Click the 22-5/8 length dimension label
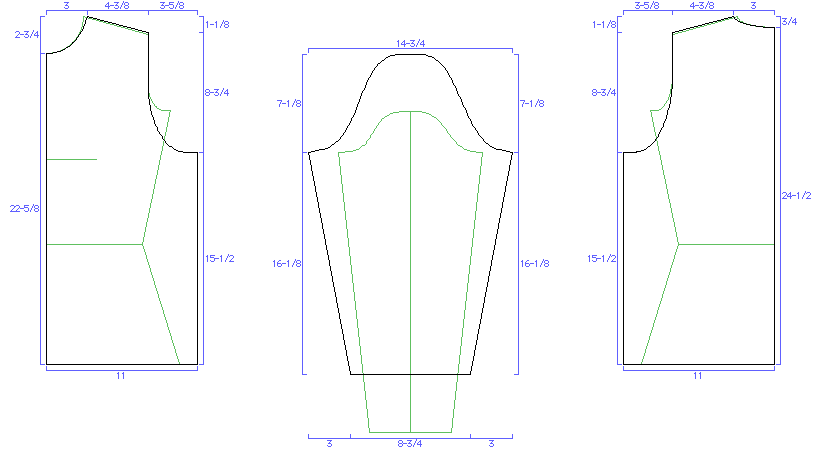This screenshot has width=821, height=474. click(x=25, y=208)
